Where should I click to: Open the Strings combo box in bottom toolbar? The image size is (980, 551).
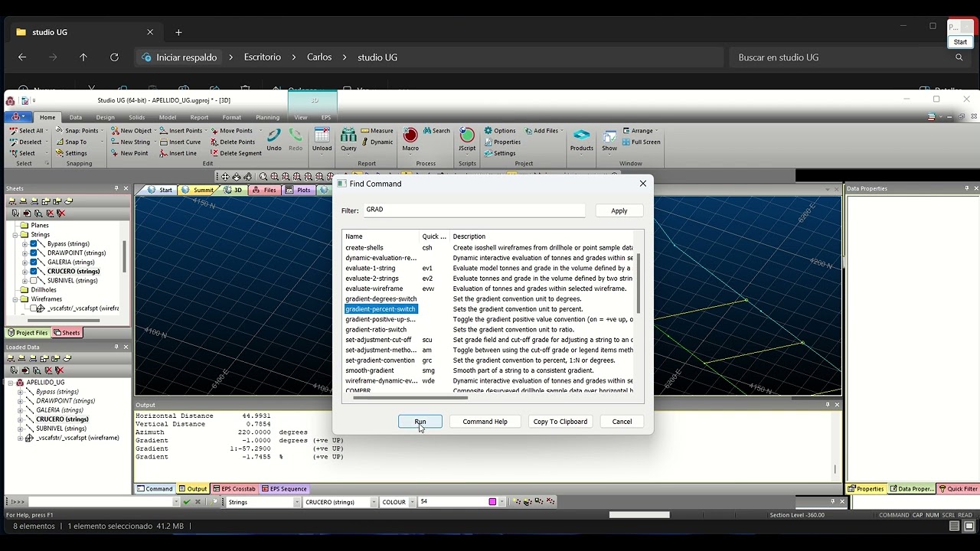tap(263, 502)
